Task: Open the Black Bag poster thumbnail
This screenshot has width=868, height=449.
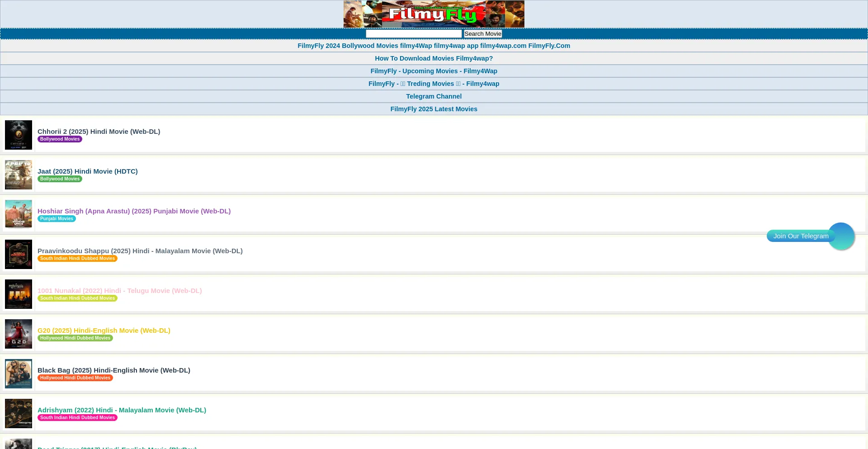Action: point(19,373)
